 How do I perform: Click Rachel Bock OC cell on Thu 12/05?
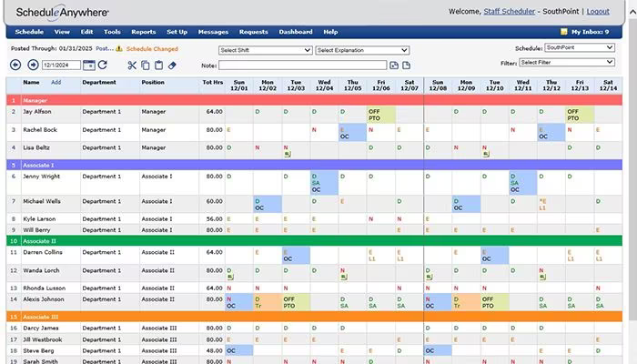pyautogui.click(x=353, y=133)
